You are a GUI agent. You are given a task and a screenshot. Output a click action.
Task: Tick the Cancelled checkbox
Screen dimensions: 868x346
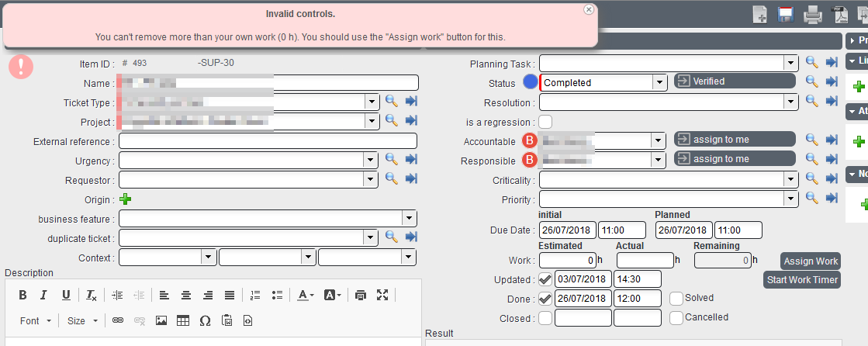tap(676, 317)
